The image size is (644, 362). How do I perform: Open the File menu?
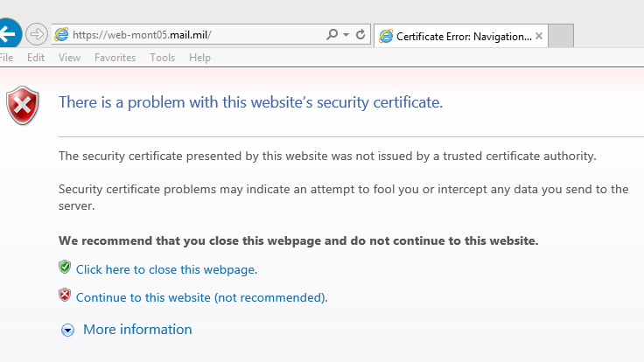[x=7, y=58]
